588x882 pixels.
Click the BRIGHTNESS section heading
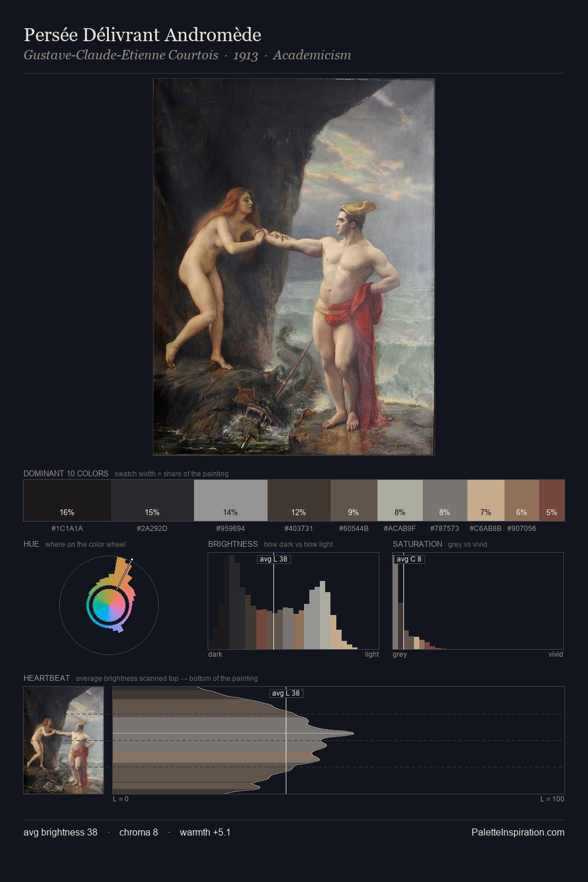(233, 544)
